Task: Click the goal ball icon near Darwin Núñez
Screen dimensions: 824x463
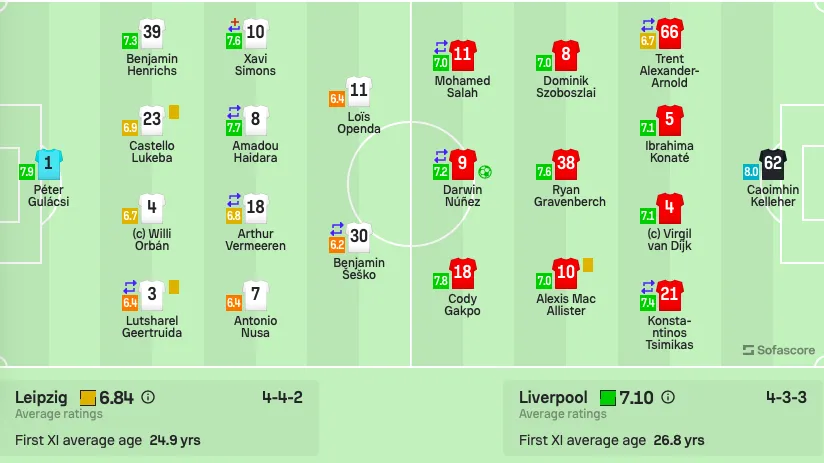Action: tap(485, 172)
